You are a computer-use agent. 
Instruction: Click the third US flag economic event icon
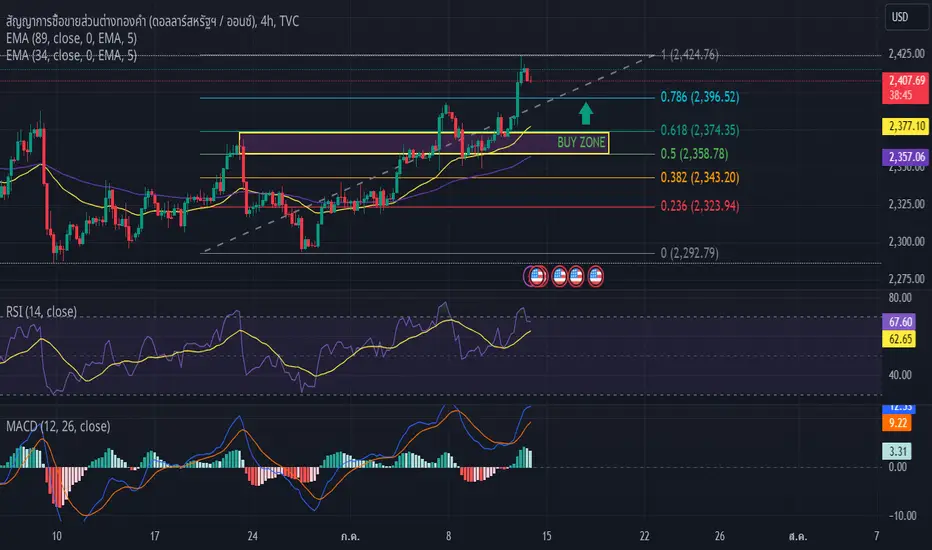pyautogui.click(x=576, y=276)
